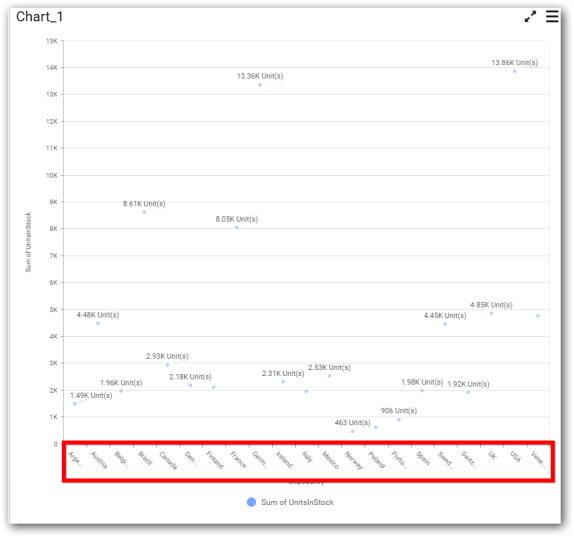Screen dimensions: 574x537
Task: Select the 4.48K Unit(s) Austria point
Action: click(x=98, y=323)
